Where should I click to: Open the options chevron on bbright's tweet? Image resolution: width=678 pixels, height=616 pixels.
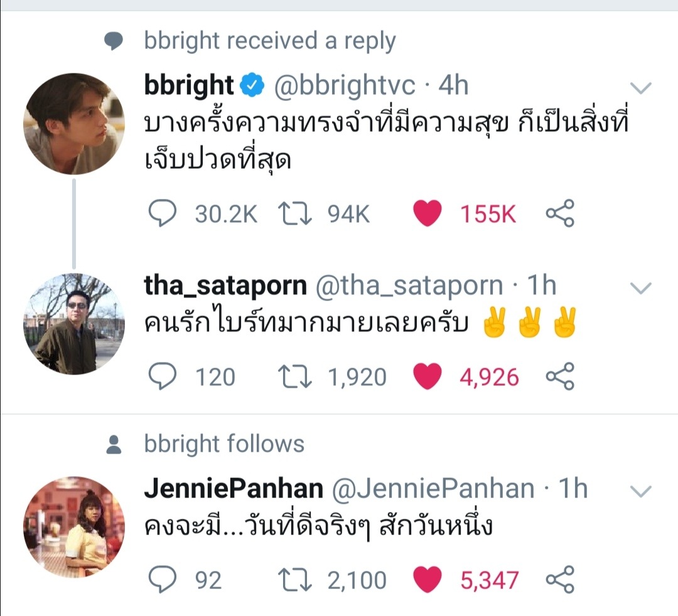641,87
